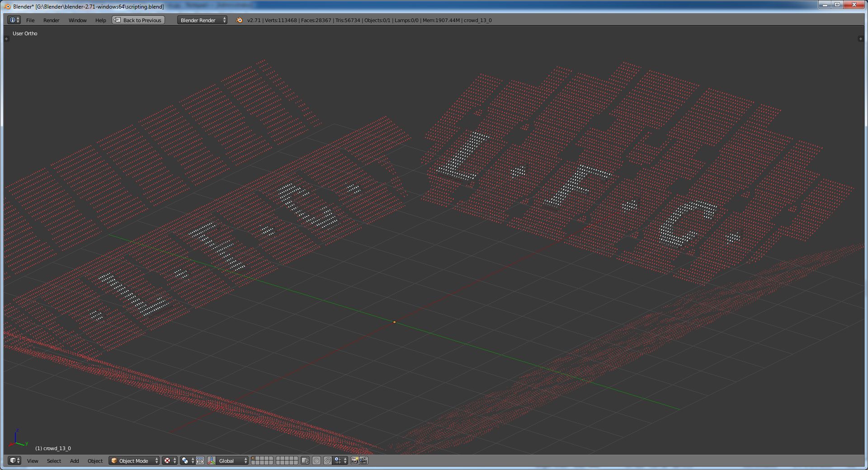
Task: Toggle the 3D manipulator axes icon
Action: coord(212,461)
